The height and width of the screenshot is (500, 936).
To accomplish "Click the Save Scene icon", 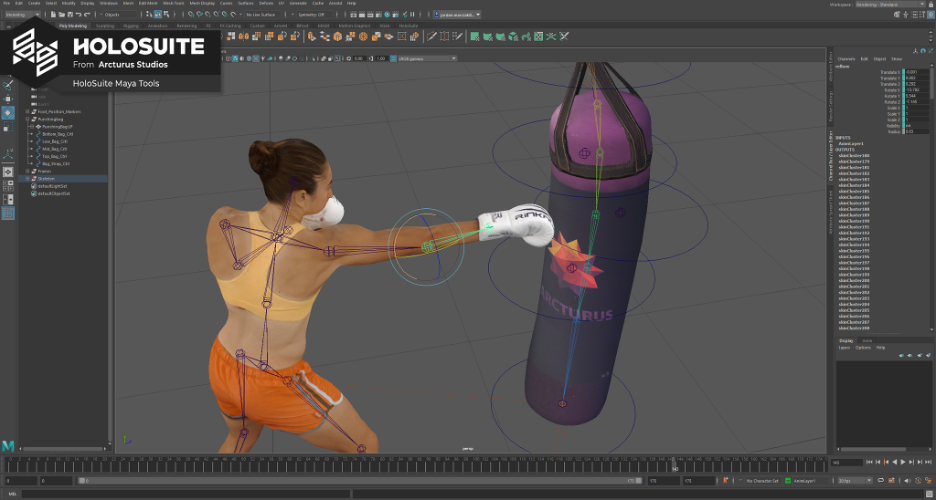I will tap(70, 14).
